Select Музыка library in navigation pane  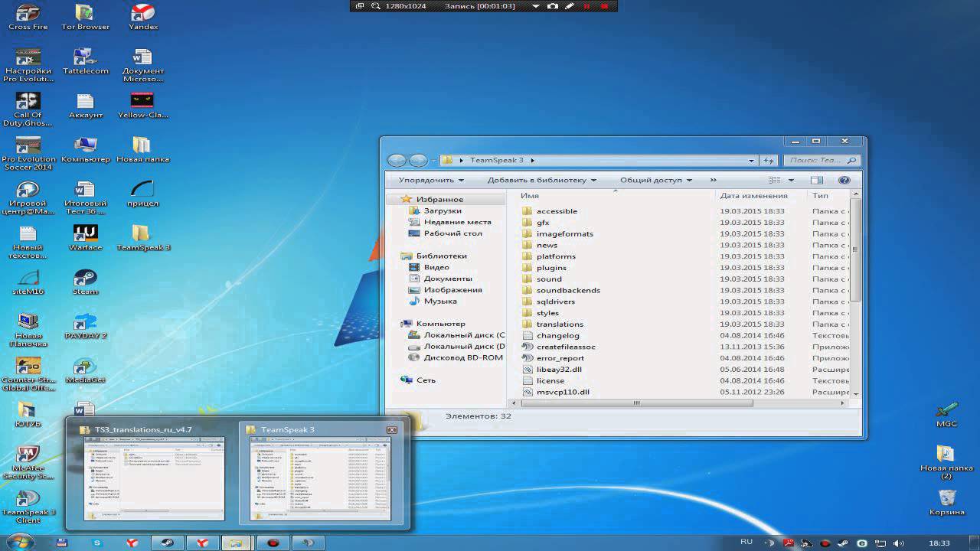[x=440, y=301]
